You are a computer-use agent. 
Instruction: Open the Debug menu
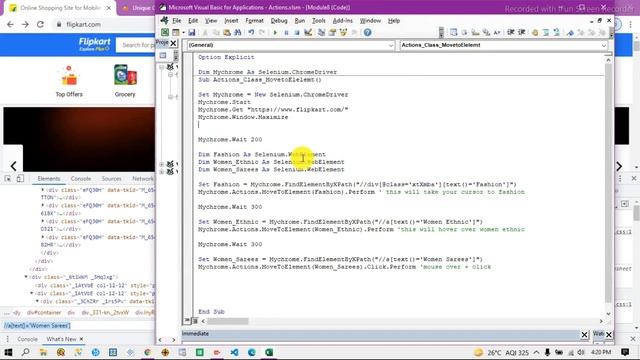279,21
